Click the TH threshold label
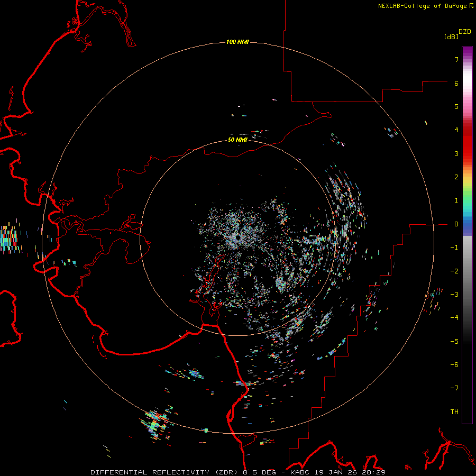Screen dimensions: 476x476 pos(454,412)
